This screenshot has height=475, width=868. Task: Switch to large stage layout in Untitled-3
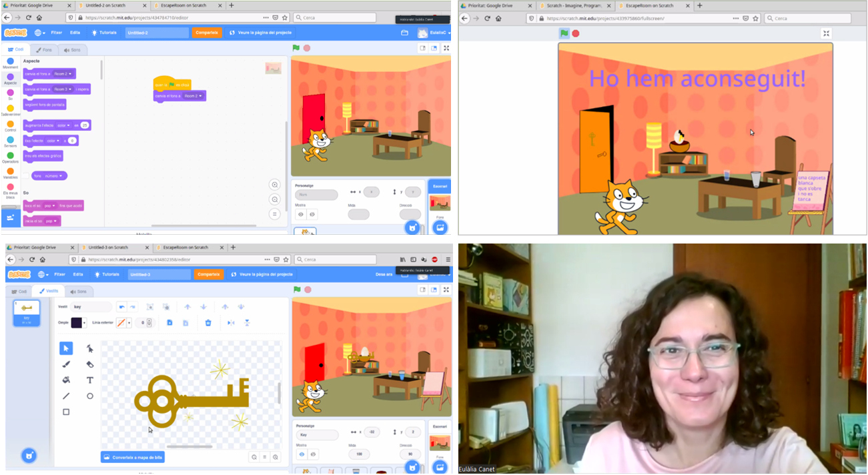coord(434,290)
